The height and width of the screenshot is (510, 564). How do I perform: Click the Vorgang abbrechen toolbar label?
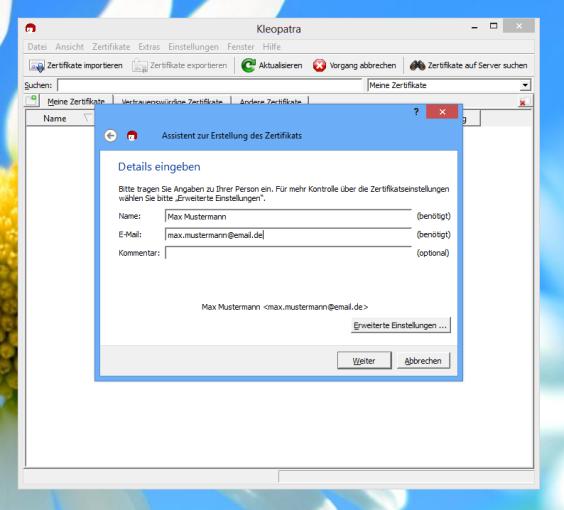tap(363, 65)
